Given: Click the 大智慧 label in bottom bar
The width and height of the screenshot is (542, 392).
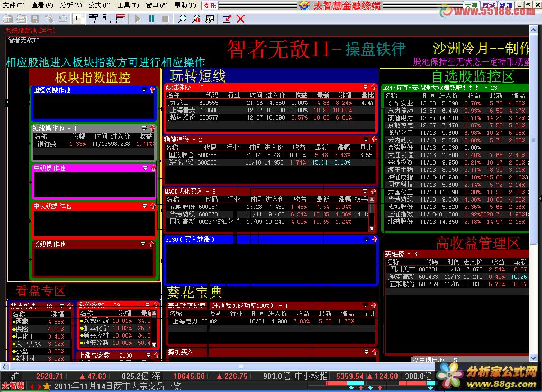Looking at the screenshot, I should coord(13,386).
